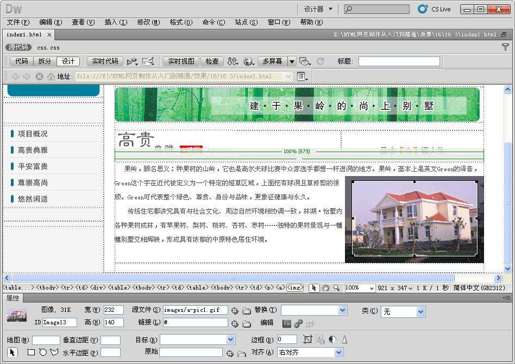
Task: Switch to 拆分 view
Action: 45,61
